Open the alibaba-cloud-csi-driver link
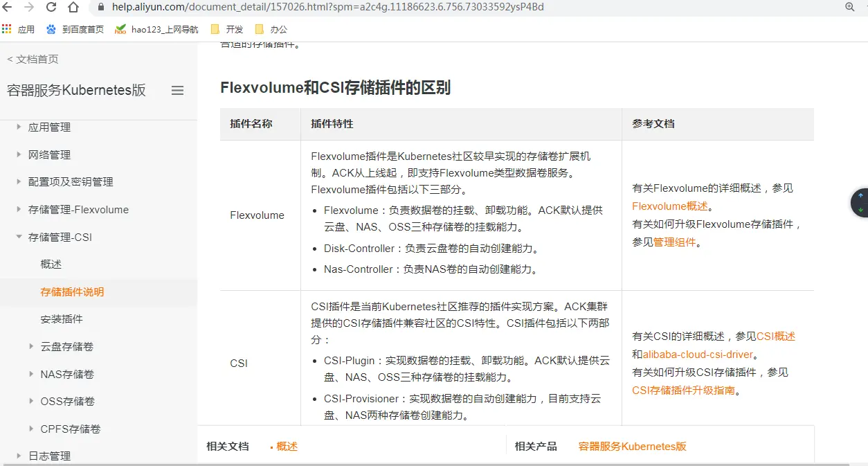The image size is (868, 466). pyautogui.click(x=698, y=355)
